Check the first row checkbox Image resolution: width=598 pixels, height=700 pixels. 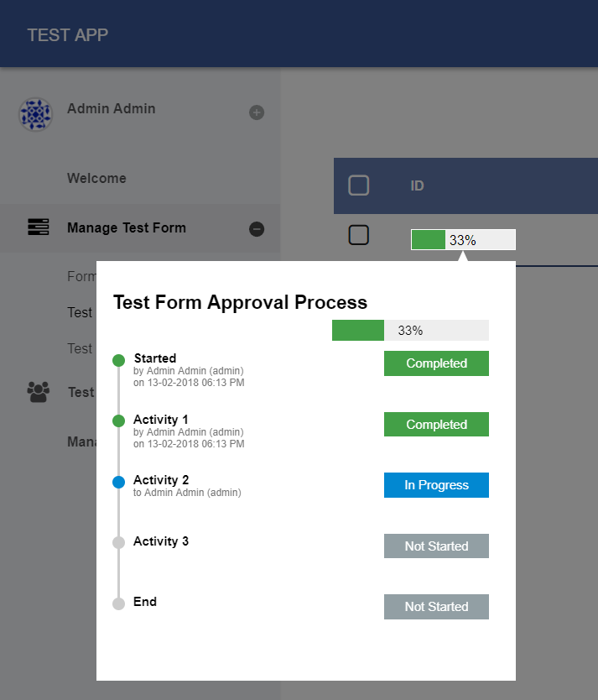359,236
